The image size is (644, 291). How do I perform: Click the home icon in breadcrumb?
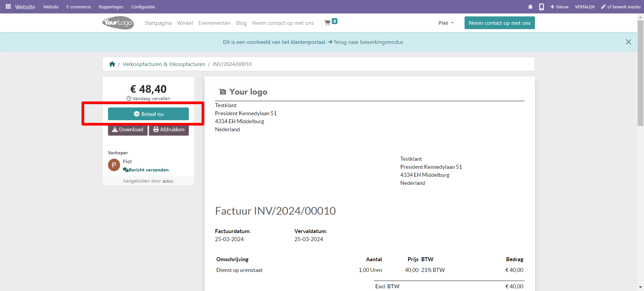[x=112, y=64]
